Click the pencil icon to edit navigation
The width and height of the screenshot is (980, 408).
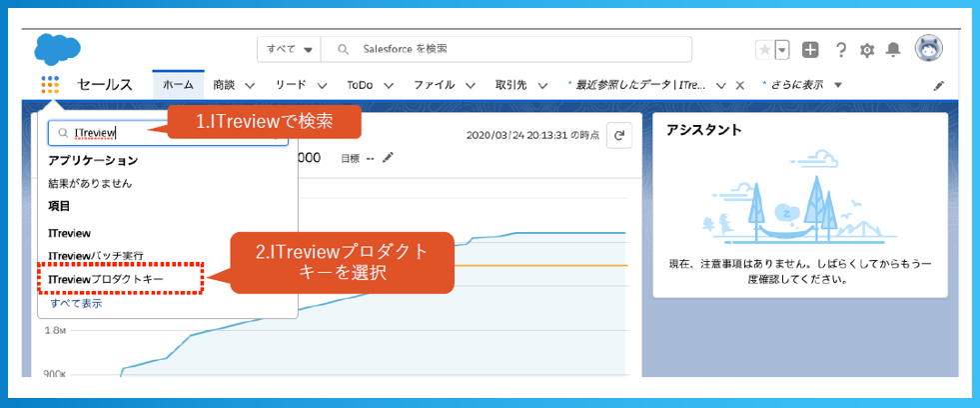939,86
